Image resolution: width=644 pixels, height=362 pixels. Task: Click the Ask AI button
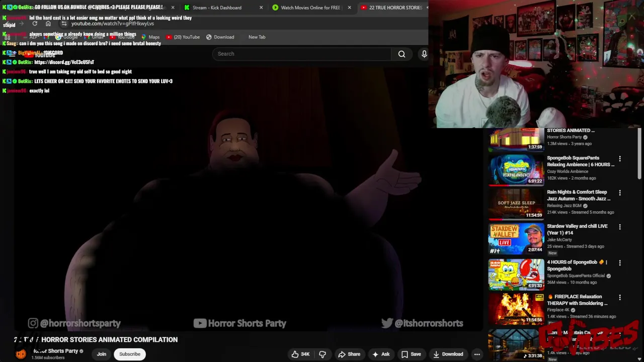pos(381,354)
